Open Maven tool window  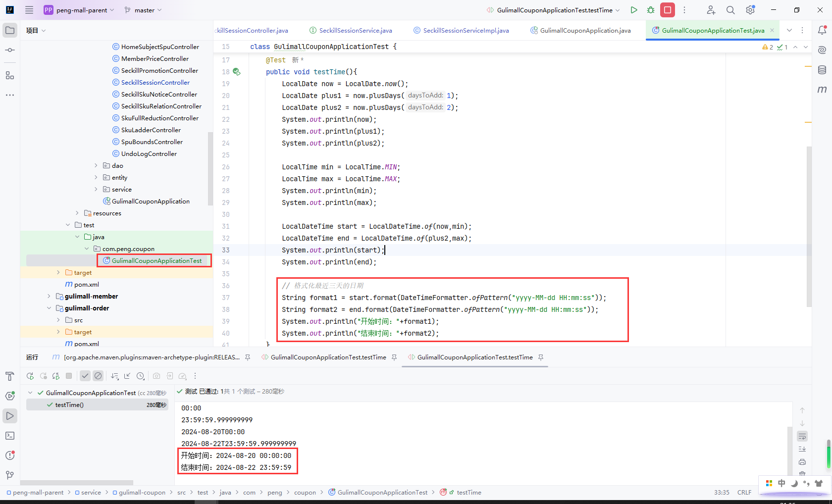(822, 90)
